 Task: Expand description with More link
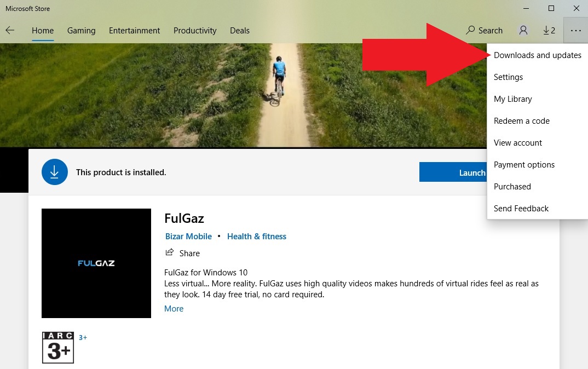click(x=174, y=309)
